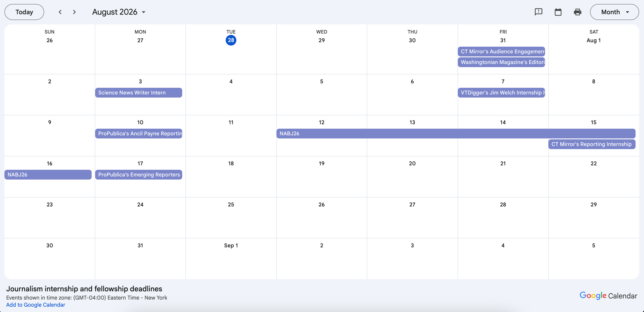Open the Month view dropdown

[x=614, y=12]
